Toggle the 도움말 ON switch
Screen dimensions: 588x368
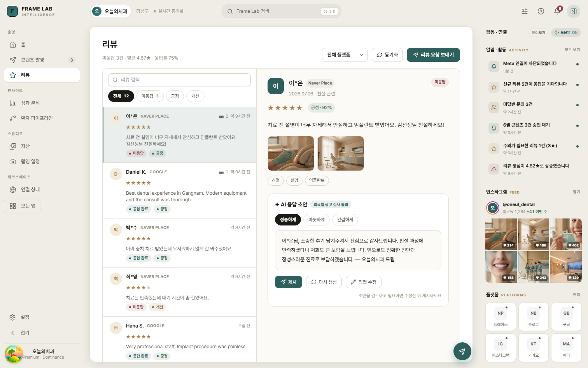(x=566, y=33)
